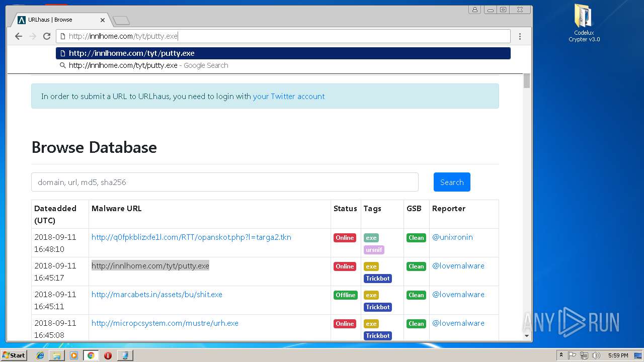The height and width of the screenshot is (362, 644).
Task: Launch Internet Explorer from the taskbar
Action: [40, 355]
